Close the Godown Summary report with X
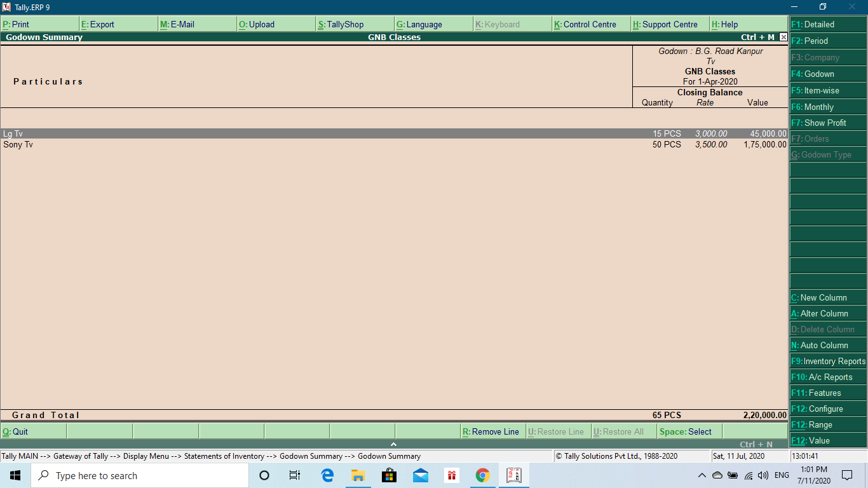This screenshot has width=868, height=488. [783, 37]
